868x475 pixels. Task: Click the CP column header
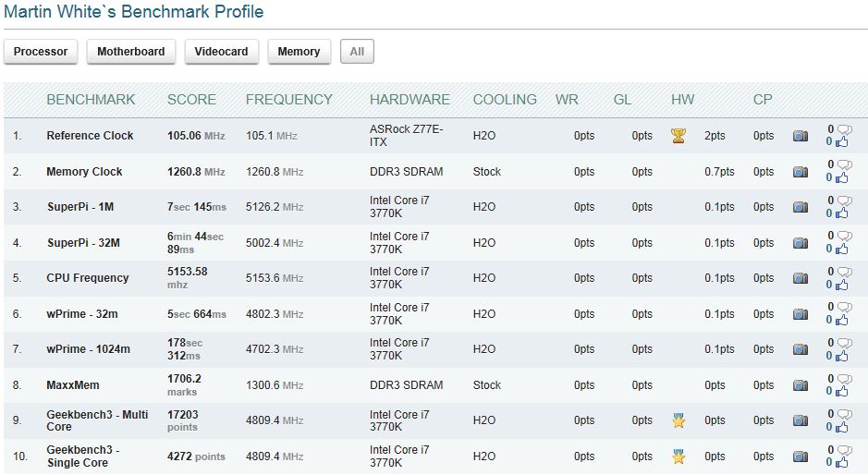(763, 100)
